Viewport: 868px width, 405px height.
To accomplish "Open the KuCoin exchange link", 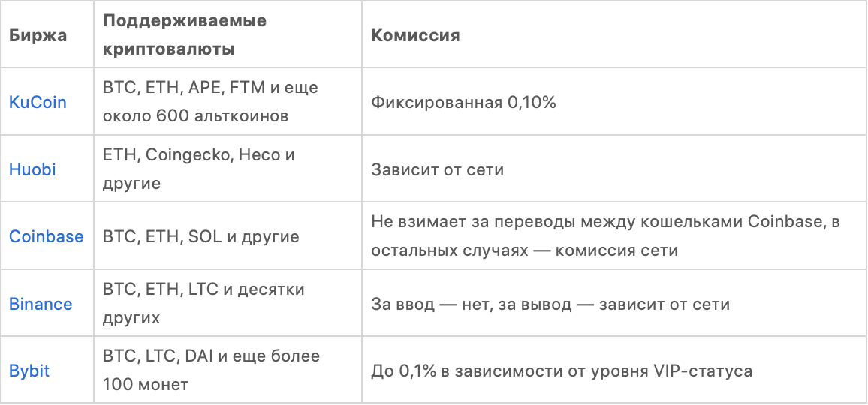I will pos(38,102).
